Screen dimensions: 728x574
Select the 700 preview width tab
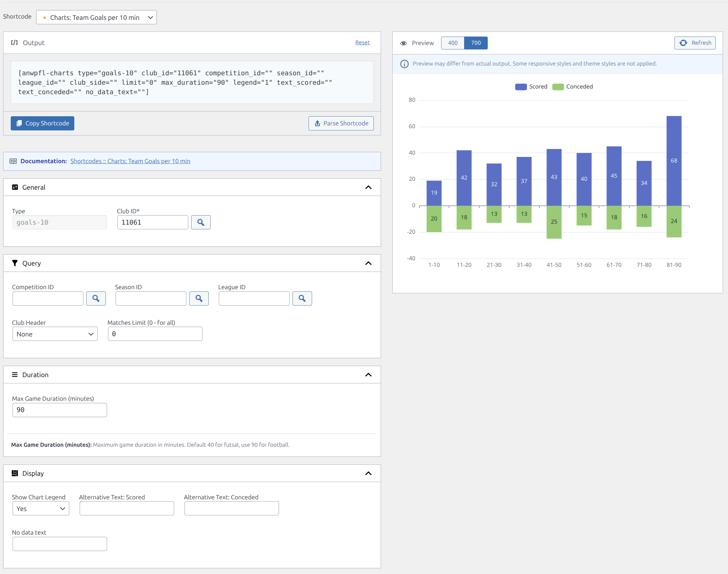[x=476, y=43]
